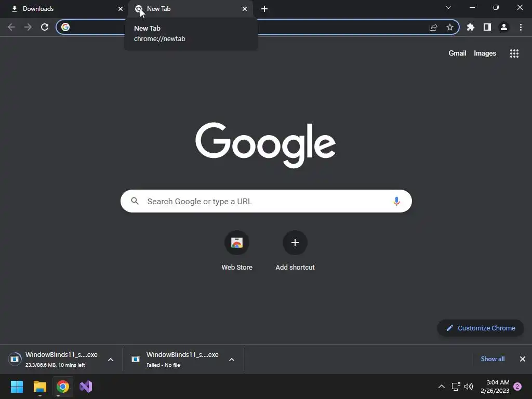Click the magnifier icon in search box
This screenshot has height=399, width=532.
tap(135, 201)
